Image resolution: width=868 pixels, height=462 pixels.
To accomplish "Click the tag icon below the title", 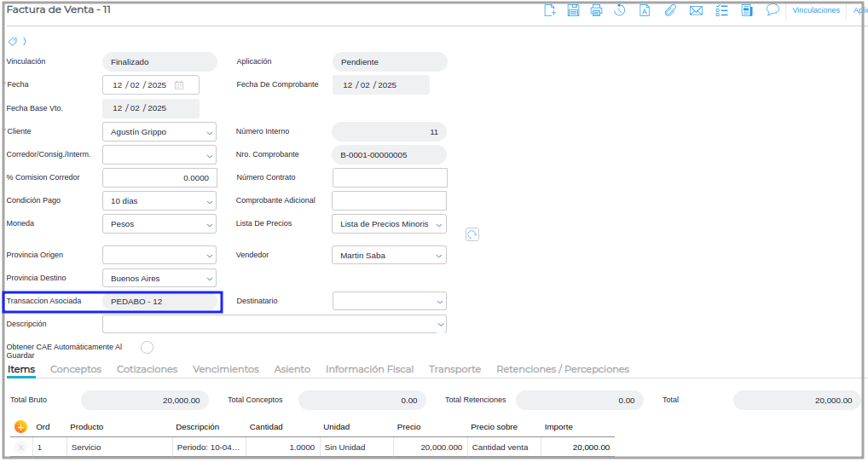I will (13, 41).
